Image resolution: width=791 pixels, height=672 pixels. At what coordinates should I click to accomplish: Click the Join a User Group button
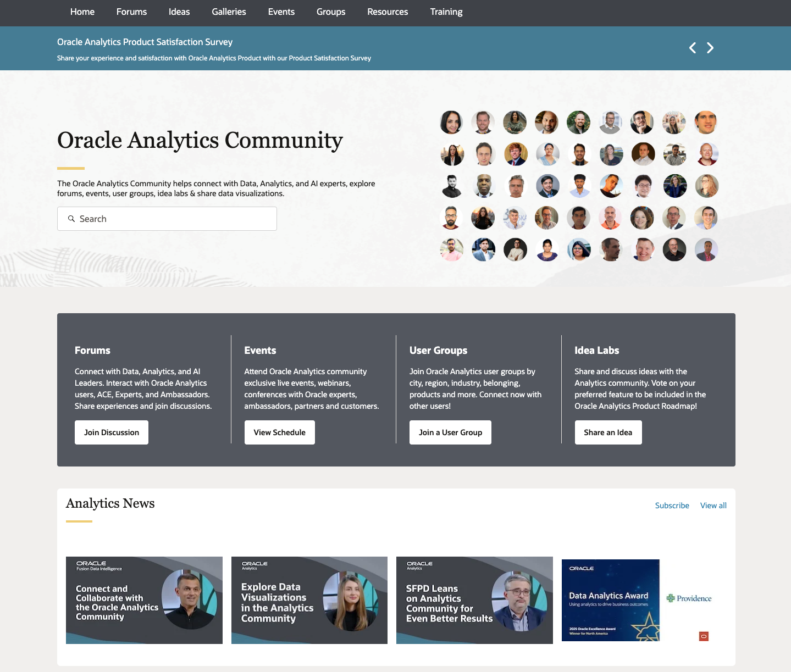(450, 432)
